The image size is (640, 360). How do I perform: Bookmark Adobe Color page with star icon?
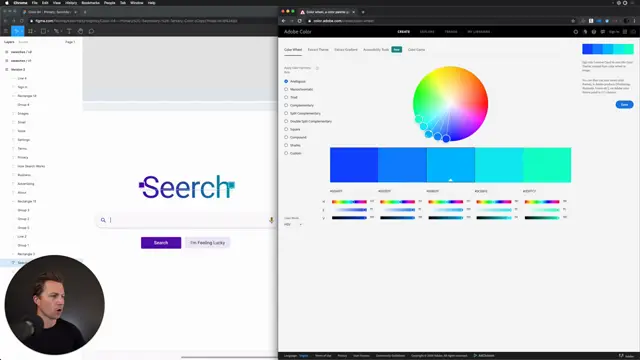point(573,21)
